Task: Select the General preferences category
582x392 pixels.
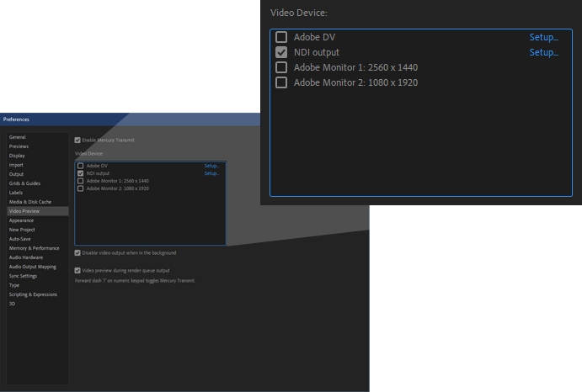Action: 18,137
